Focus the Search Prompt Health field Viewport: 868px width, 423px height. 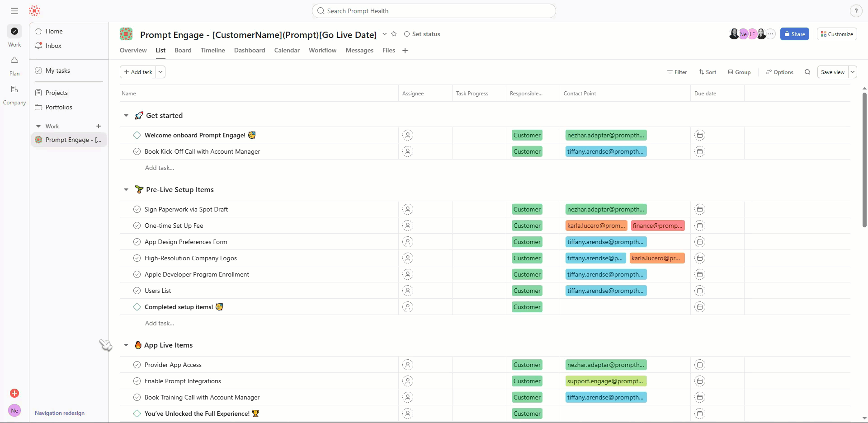tap(434, 11)
